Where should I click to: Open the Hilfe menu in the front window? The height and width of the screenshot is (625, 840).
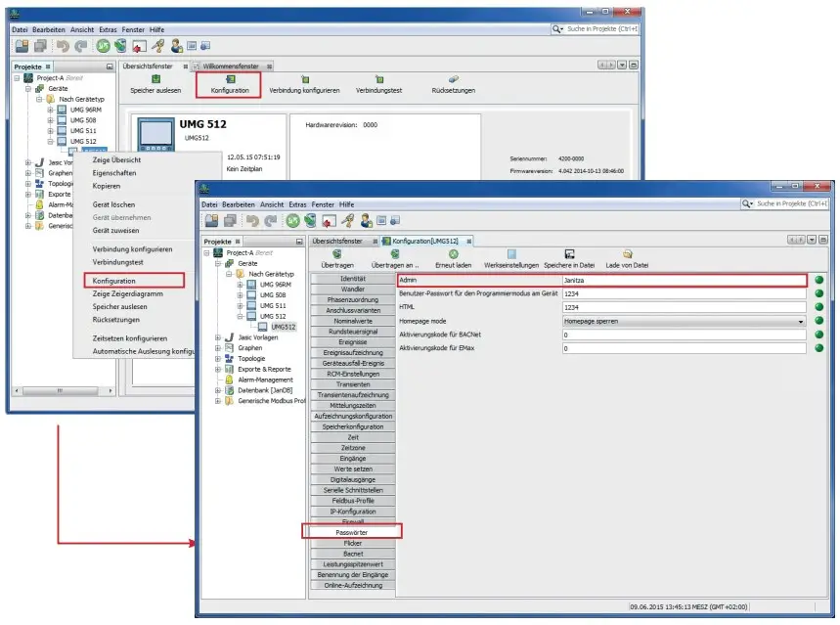tap(346, 204)
